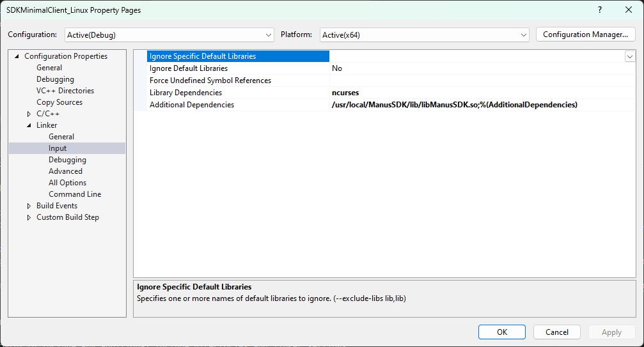Select the Library Dependencies property row
644x347 pixels.
185,93
